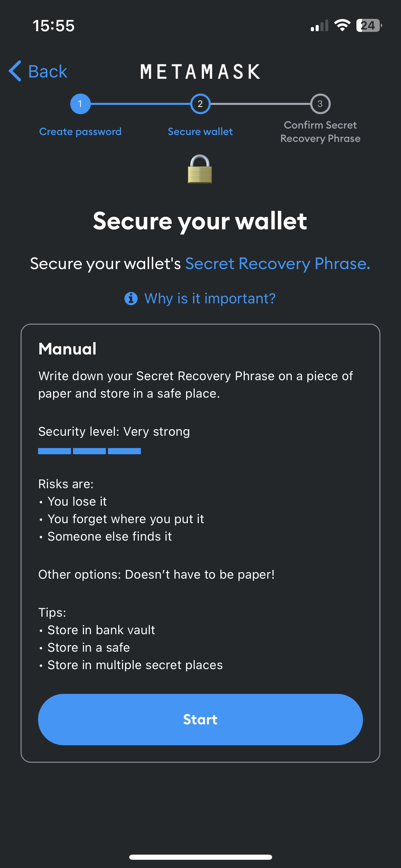The width and height of the screenshot is (401, 868).
Task: Tap the Wi-Fi status icon
Action: click(342, 25)
